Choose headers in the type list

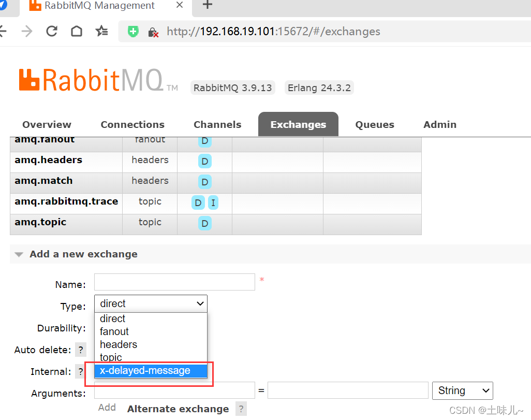pyautogui.click(x=151, y=344)
